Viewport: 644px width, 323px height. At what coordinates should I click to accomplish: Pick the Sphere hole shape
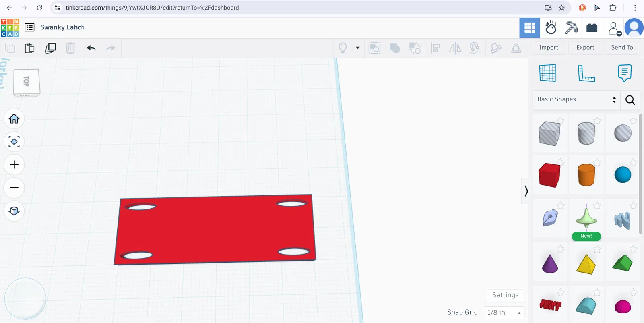[623, 133]
